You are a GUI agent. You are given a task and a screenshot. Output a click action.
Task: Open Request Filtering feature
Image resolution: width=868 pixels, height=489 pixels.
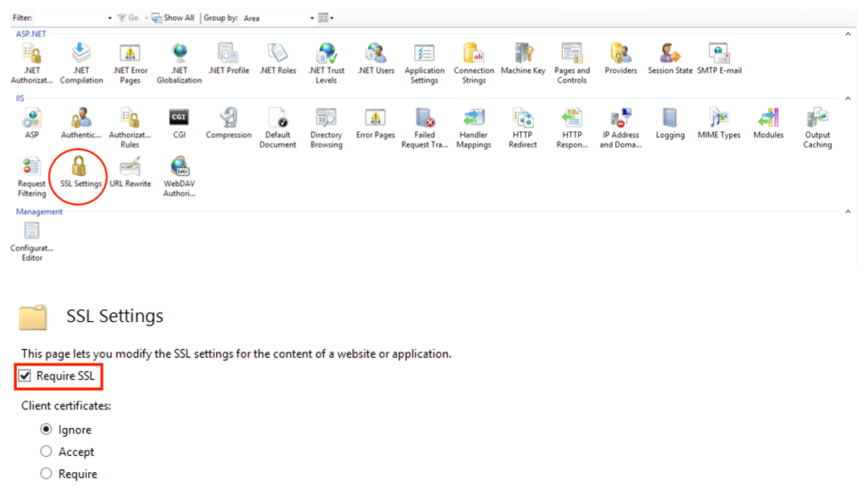pos(31,177)
